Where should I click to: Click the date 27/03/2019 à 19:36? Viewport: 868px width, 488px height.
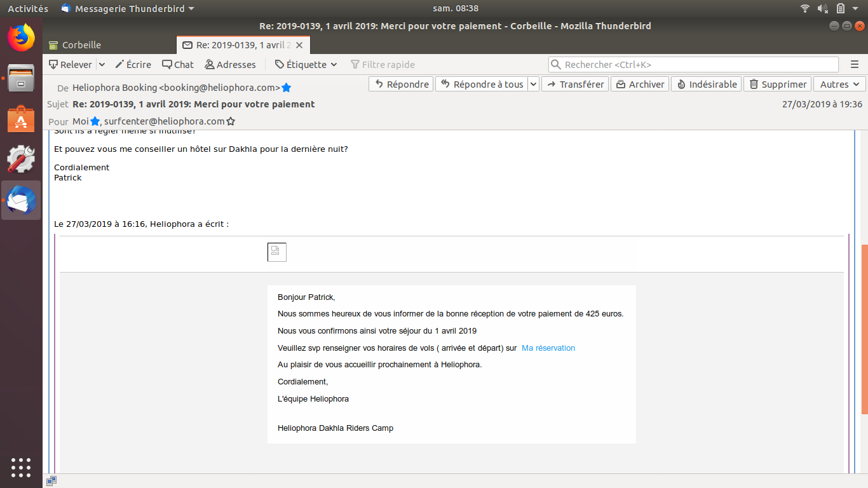point(822,104)
